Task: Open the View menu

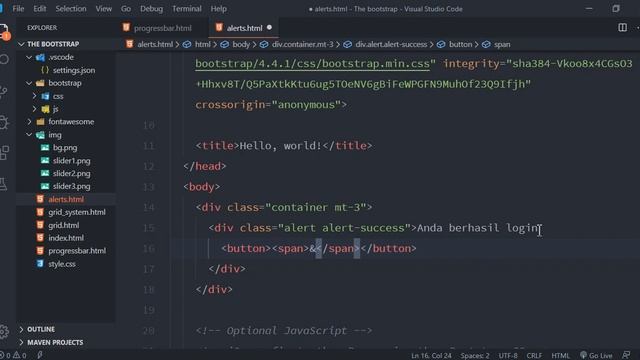Action: point(103,9)
